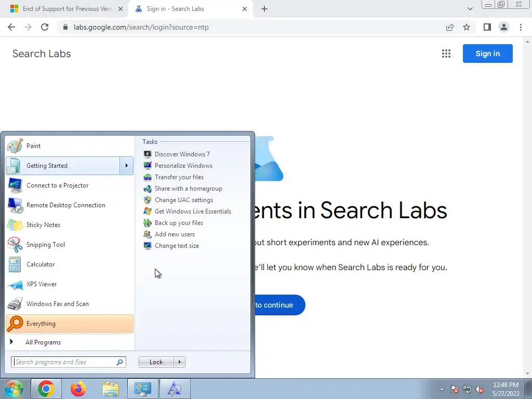Close the Sign in - Search Labs tab
Viewport: 532px width, 399px height.
point(245,9)
